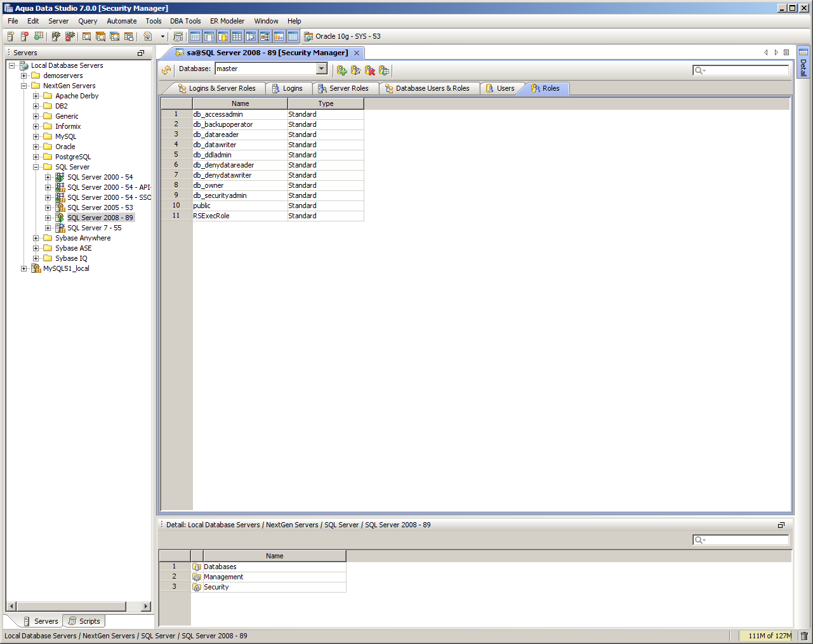The height and width of the screenshot is (644, 813).
Task: Click the first icon in the main toolbar
Action: click(x=11, y=36)
